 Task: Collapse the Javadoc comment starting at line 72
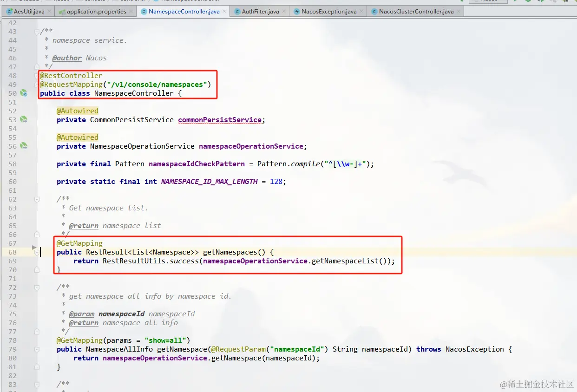tap(37, 287)
